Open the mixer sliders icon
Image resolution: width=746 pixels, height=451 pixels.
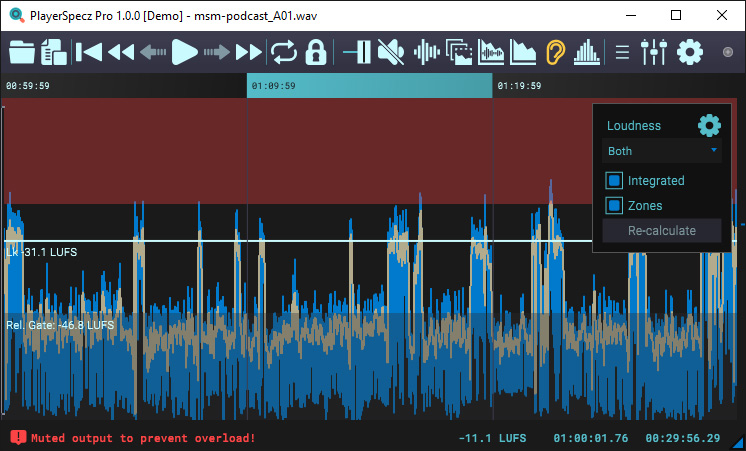pyautogui.click(x=653, y=51)
